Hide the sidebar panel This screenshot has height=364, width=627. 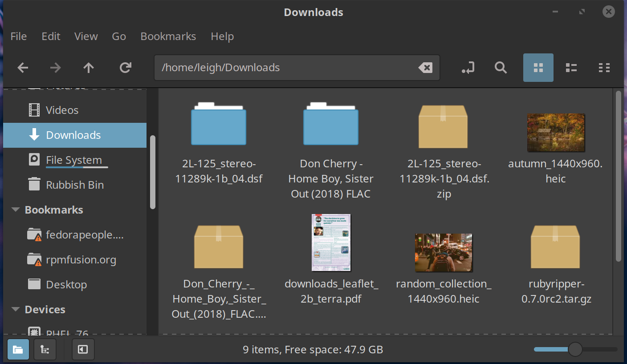(83, 349)
